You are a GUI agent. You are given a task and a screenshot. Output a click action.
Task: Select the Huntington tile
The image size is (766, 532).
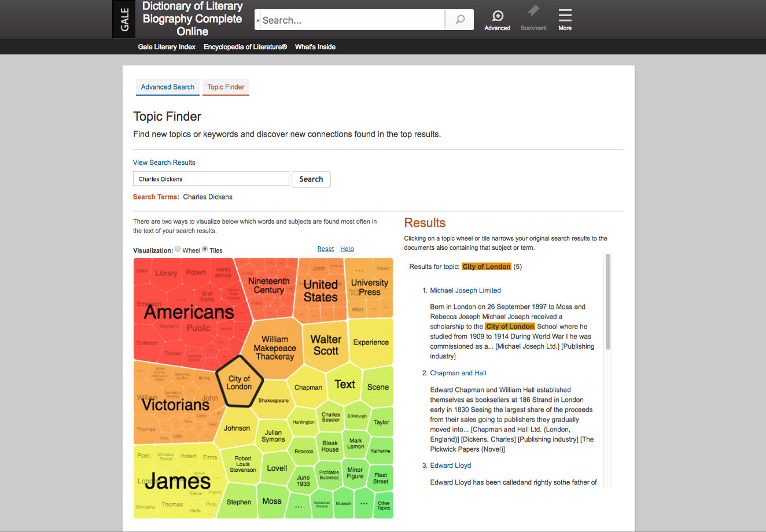303,422
